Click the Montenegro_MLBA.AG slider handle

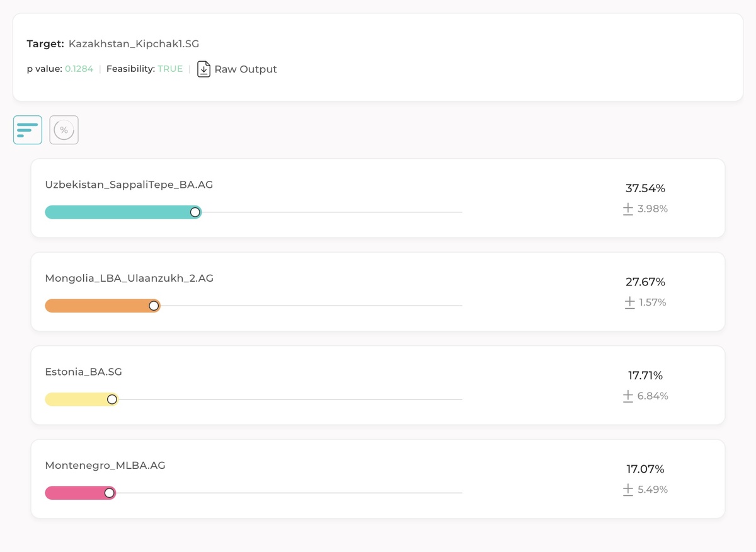(x=110, y=493)
